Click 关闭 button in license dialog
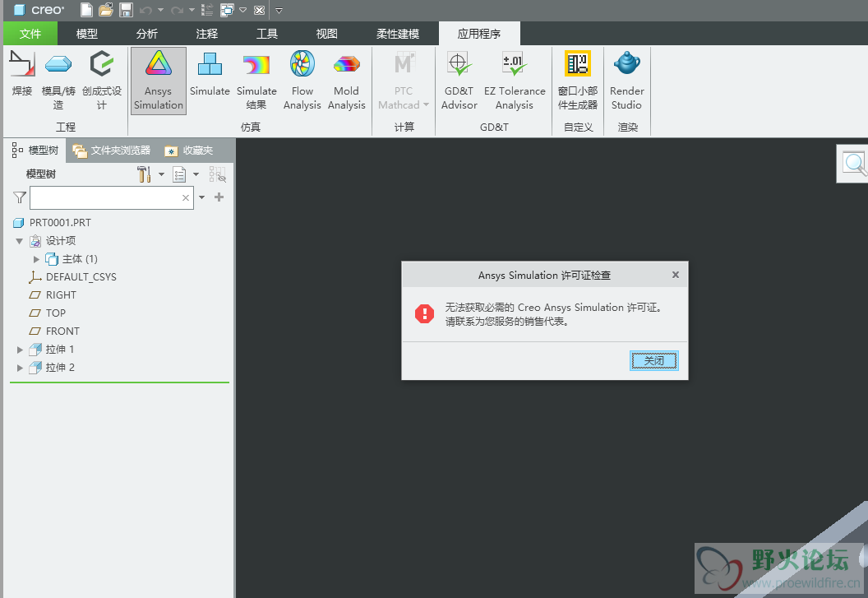868x598 pixels. [x=653, y=361]
